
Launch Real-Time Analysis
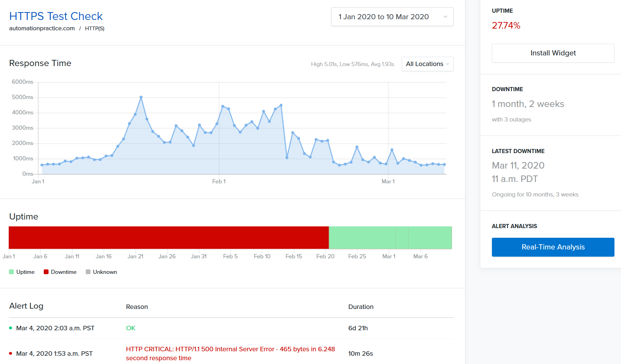click(553, 247)
